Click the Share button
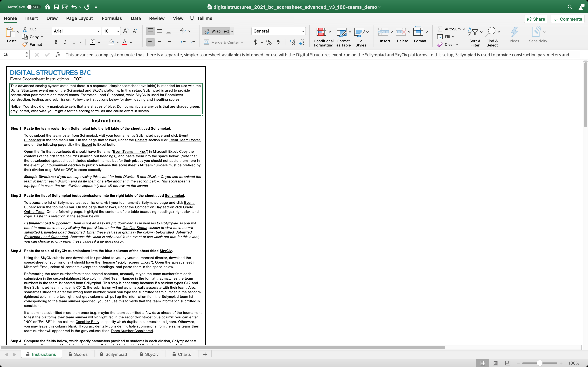 [536, 19]
